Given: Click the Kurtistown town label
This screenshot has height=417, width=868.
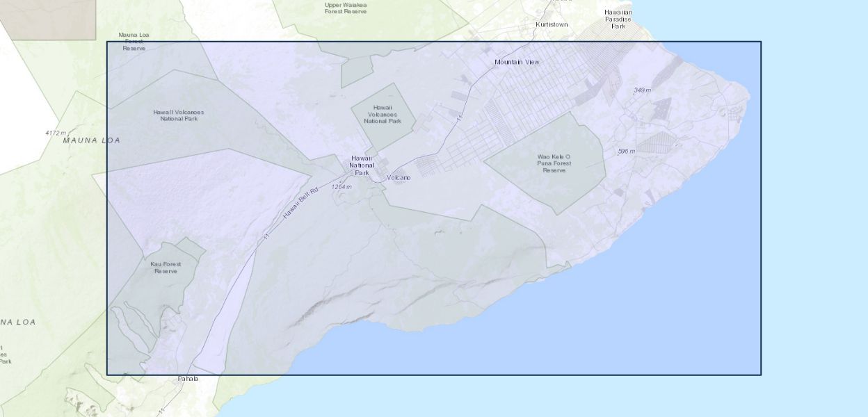Looking at the screenshot, I should point(552,24).
